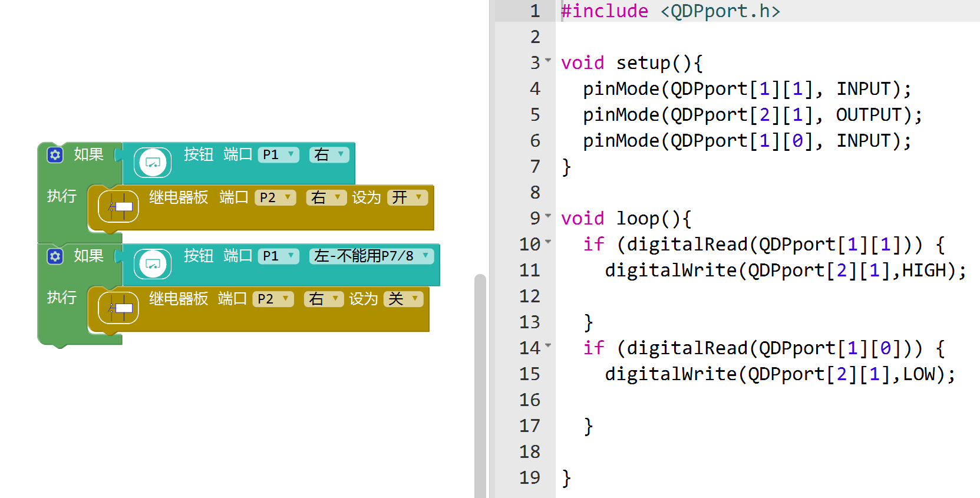Image resolution: width=980 pixels, height=498 pixels.
Task: Open the 关 state dropdown
Action: click(404, 299)
